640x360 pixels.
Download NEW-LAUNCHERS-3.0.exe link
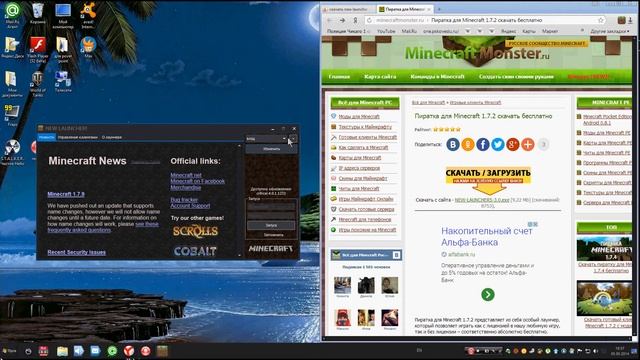(482, 200)
